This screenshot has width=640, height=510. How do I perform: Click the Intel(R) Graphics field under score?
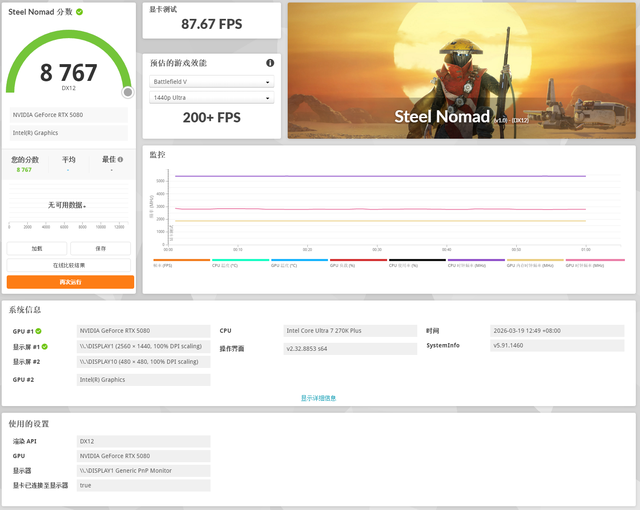(x=69, y=133)
